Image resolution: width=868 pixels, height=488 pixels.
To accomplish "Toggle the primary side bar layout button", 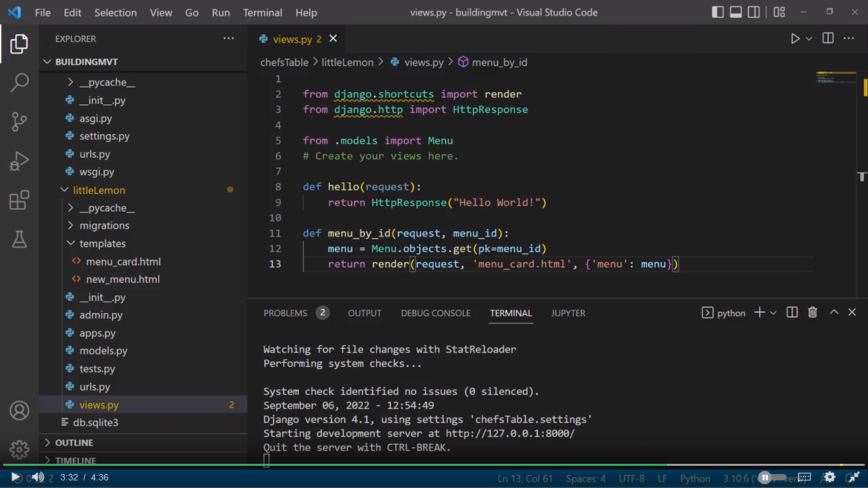I will 717,13.
